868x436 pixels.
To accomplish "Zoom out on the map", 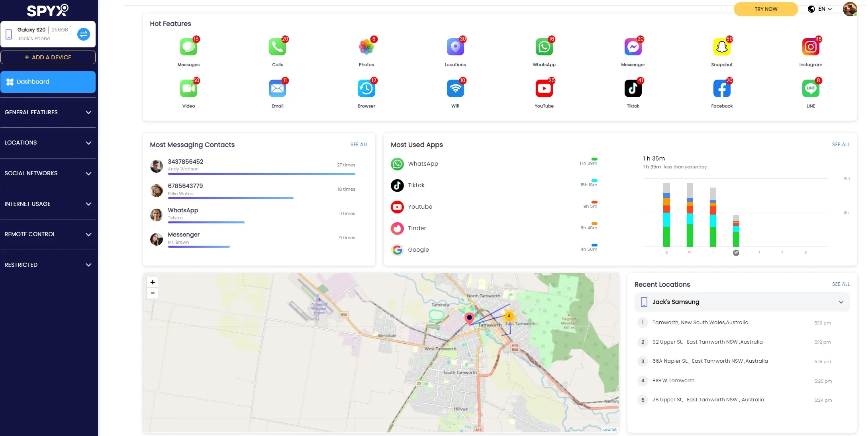I will tap(153, 293).
